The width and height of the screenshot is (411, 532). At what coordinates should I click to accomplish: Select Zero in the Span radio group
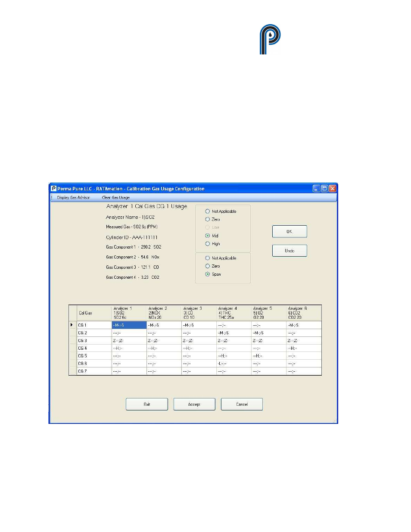pos(212,266)
